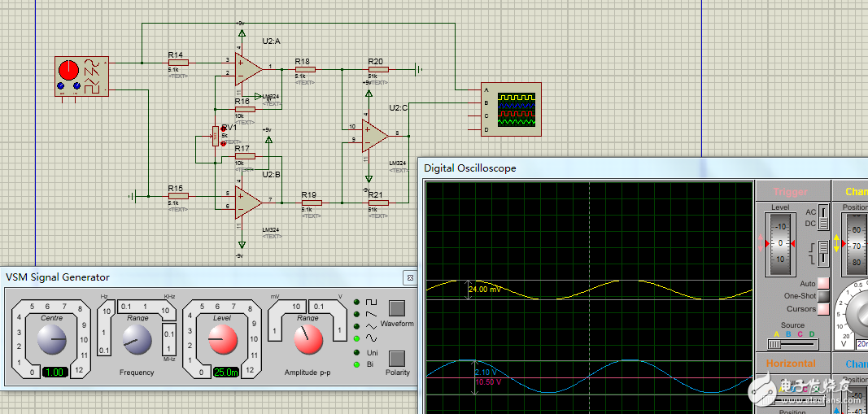
Task: Click ground symbol next to R20
Action: (x=419, y=69)
